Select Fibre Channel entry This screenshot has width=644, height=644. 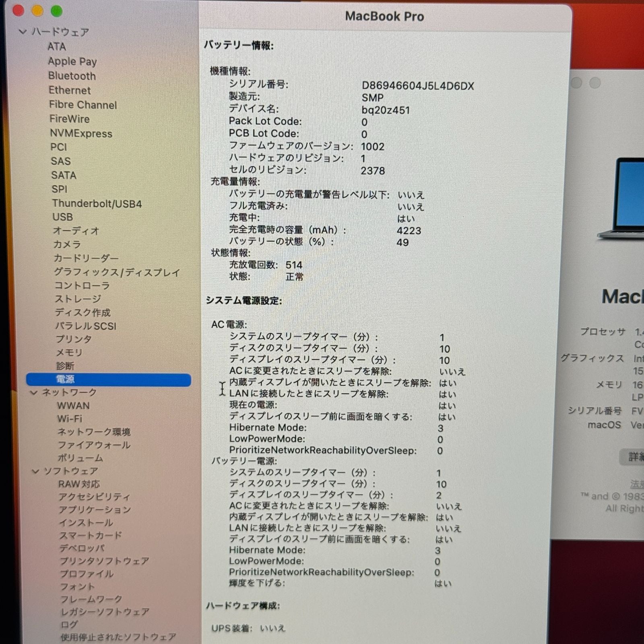[x=83, y=105]
